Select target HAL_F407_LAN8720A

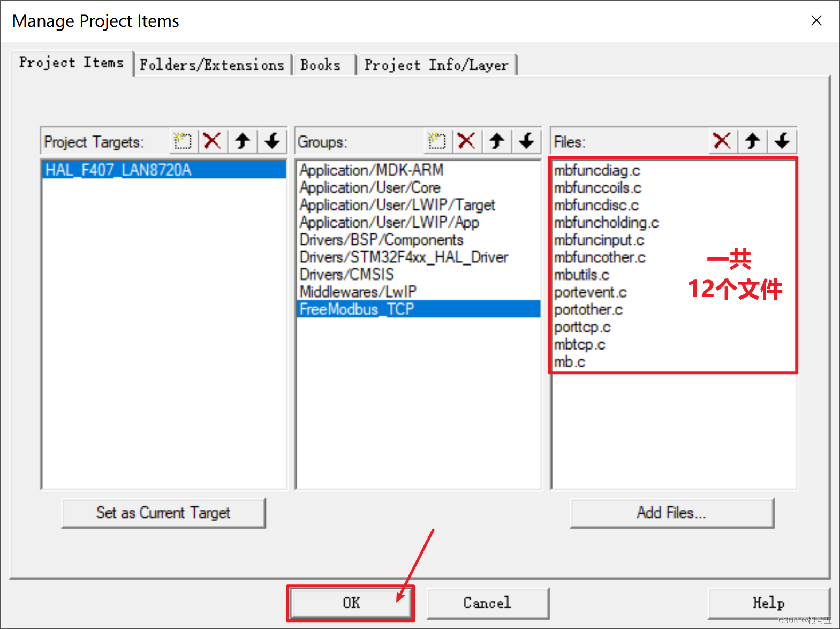pos(164,170)
